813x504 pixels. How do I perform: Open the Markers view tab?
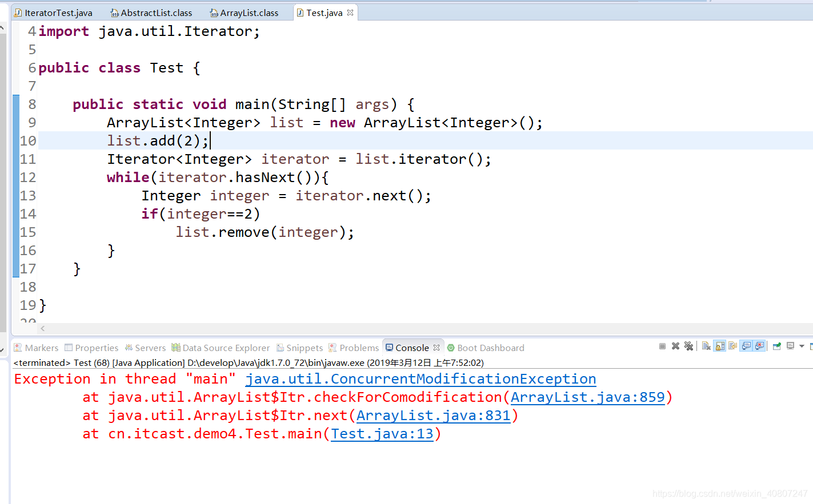coord(36,348)
